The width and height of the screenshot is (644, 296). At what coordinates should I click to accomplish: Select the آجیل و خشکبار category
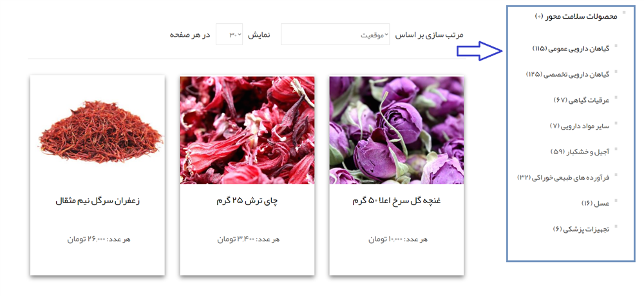[x=580, y=152]
